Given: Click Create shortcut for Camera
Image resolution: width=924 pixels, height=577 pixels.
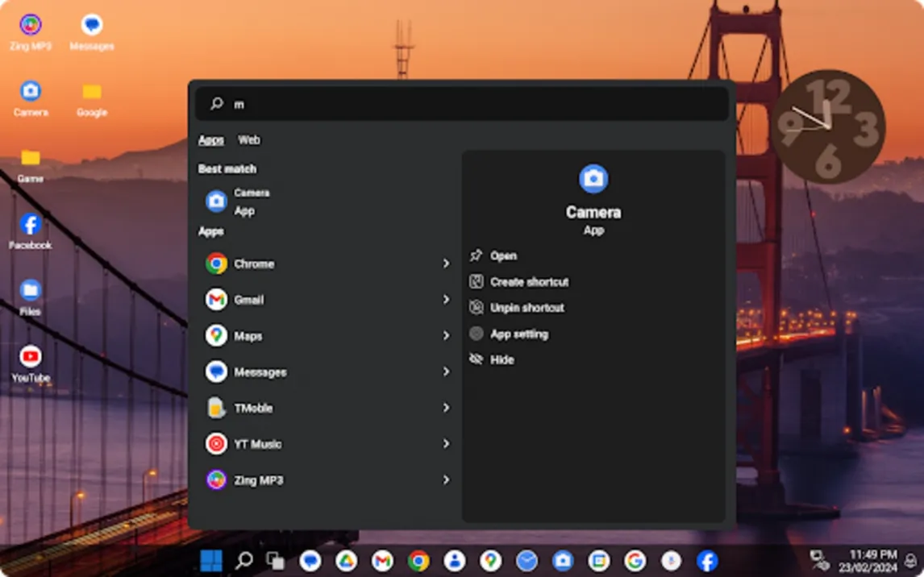Looking at the screenshot, I should pyautogui.click(x=529, y=282).
